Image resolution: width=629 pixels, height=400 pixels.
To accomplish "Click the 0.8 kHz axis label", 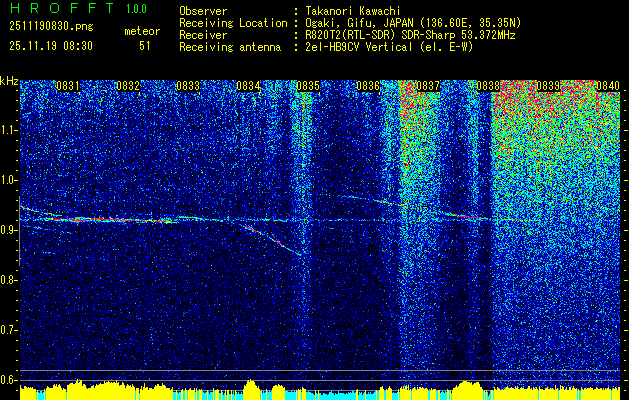I will 9,280.
